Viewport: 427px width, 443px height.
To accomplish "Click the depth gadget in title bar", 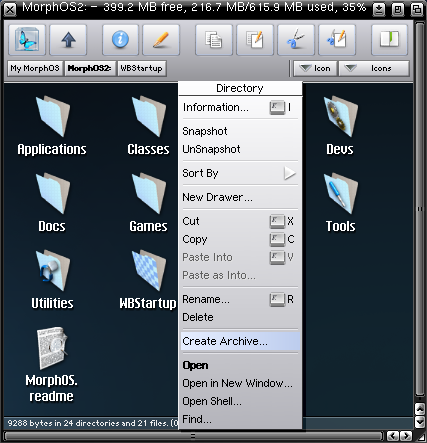I will click(x=416, y=9).
